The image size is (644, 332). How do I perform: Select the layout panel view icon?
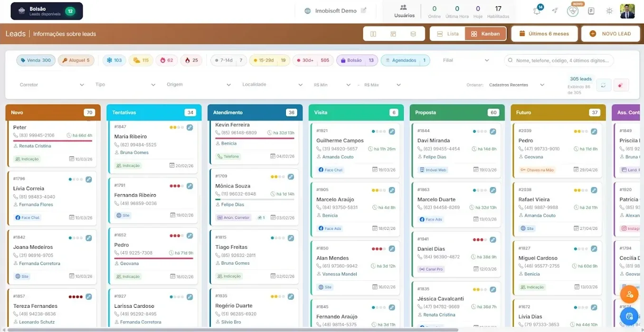coord(393,34)
